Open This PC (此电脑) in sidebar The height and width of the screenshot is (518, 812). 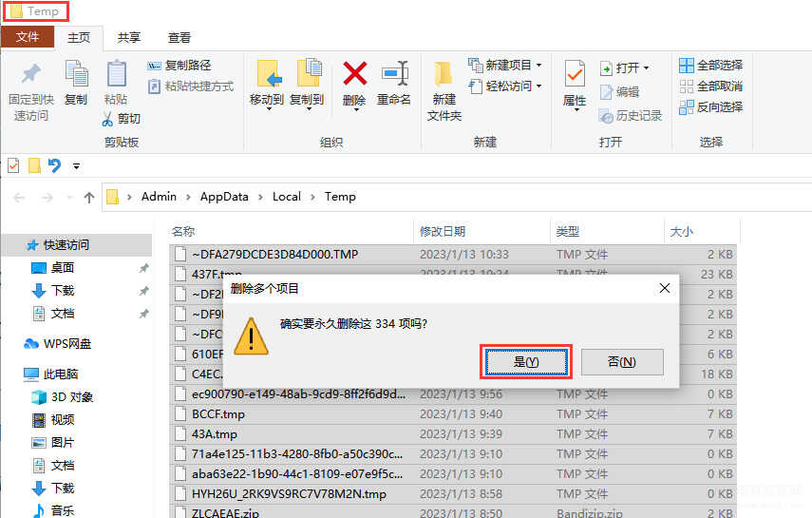(x=50, y=374)
